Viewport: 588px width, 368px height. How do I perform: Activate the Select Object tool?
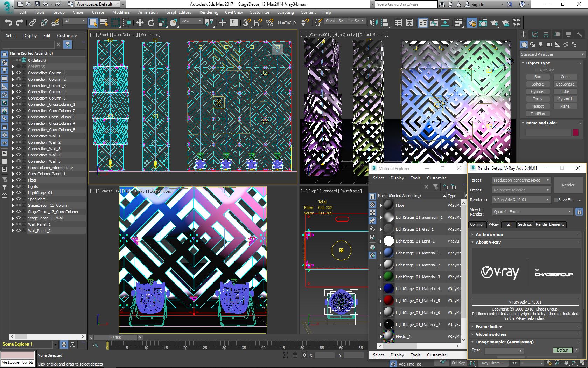pyautogui.click(x=93, y=23)
